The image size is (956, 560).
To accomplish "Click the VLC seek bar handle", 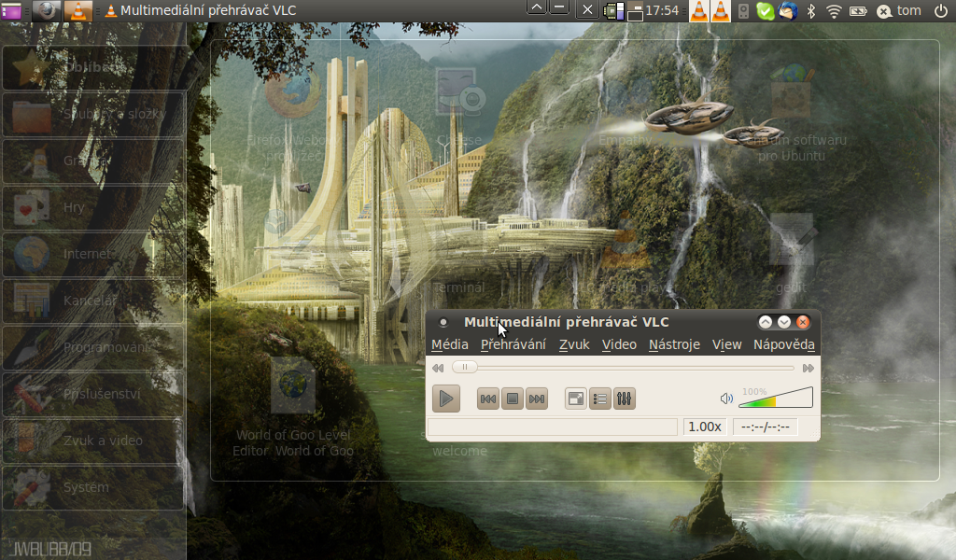I will tap(465, 367).
